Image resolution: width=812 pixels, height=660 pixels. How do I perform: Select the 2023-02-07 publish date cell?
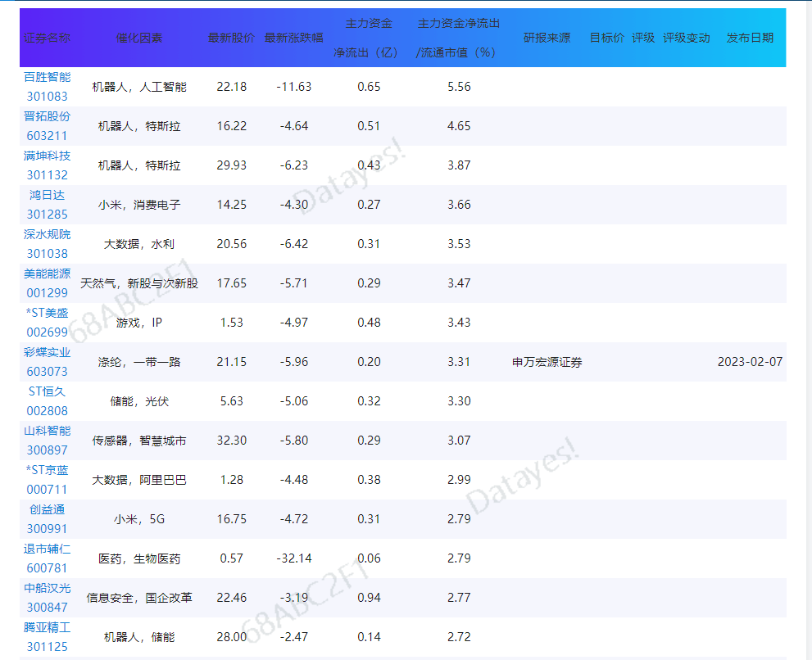(750, 363)
